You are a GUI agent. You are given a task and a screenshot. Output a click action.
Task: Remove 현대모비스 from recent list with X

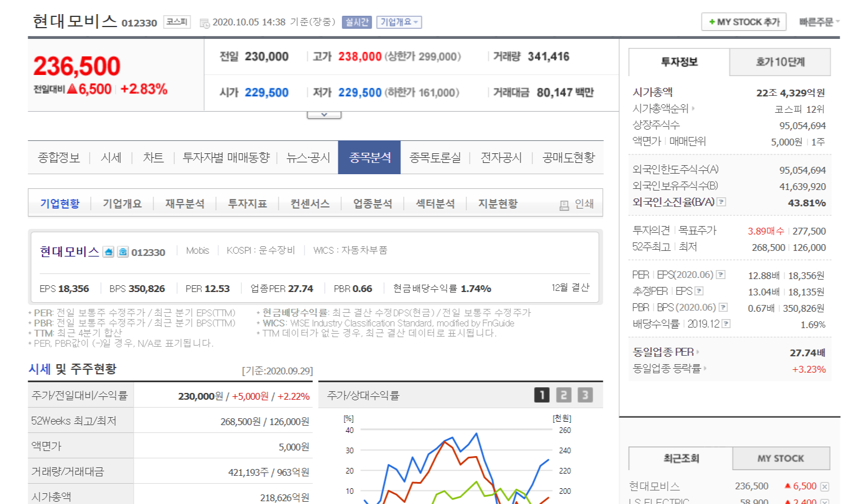click(824, 487)
